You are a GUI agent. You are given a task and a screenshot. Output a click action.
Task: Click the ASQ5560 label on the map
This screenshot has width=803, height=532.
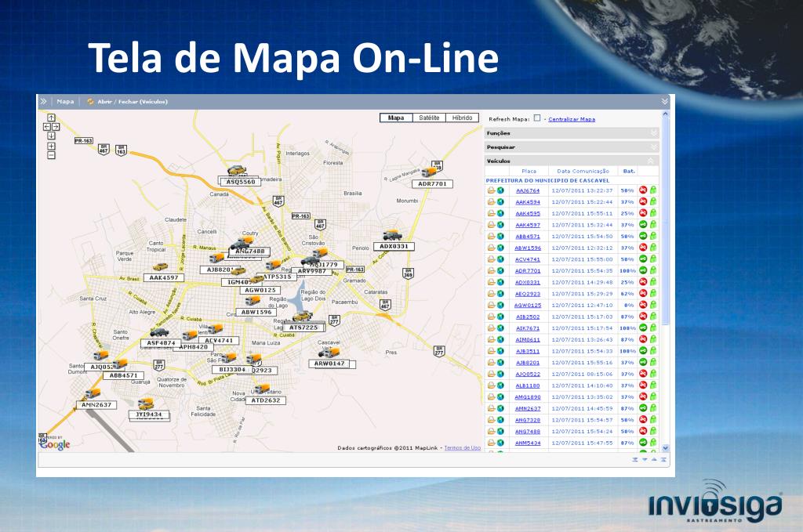click(x=240, y=182)
